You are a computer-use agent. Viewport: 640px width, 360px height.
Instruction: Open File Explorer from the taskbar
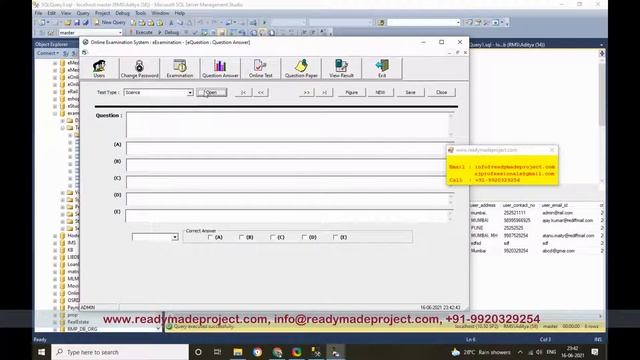[x=238, y=352]
